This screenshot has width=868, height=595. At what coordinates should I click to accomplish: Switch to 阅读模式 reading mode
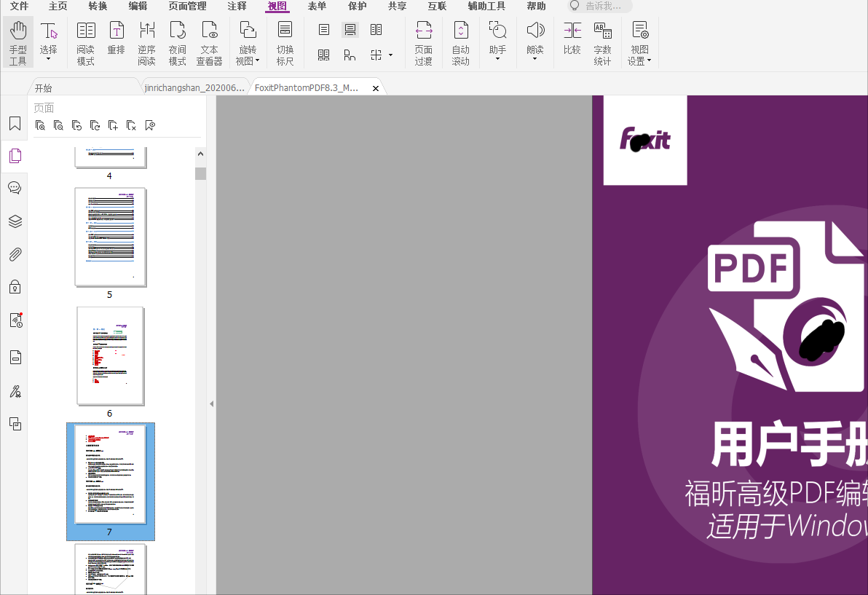[86, 43]
